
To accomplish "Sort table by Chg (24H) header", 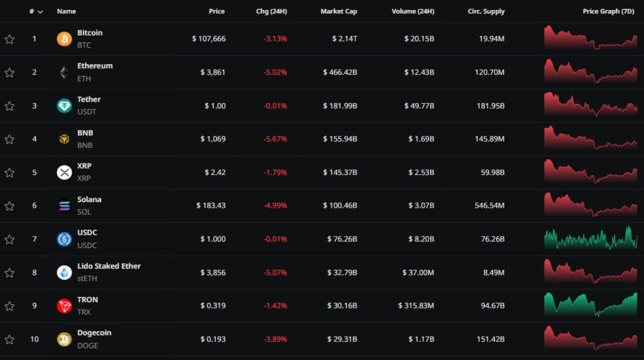I will (x=271, y=11).
